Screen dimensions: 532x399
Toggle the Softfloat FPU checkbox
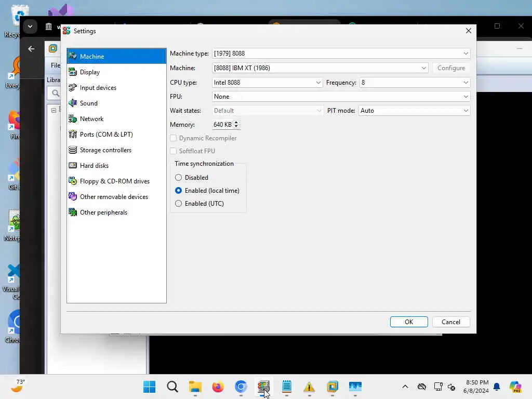click(x=174, y=151)
